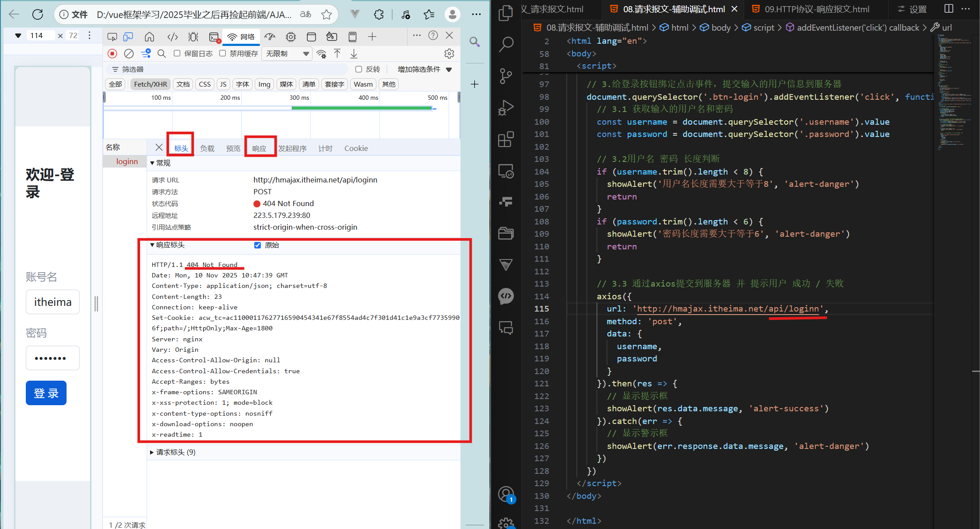The width and height of the screenshot is (980, 529).
Task: Click the browser refresh icon
Action: 38,14
